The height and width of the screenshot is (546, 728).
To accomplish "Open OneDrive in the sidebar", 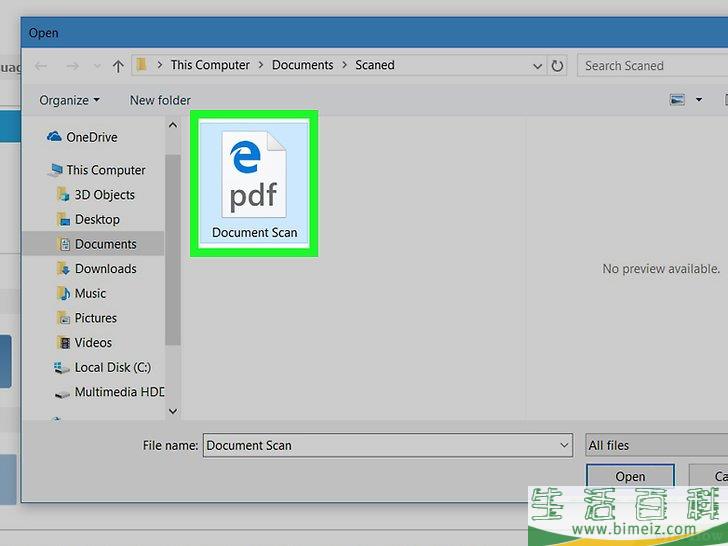I will click(91, 137).
